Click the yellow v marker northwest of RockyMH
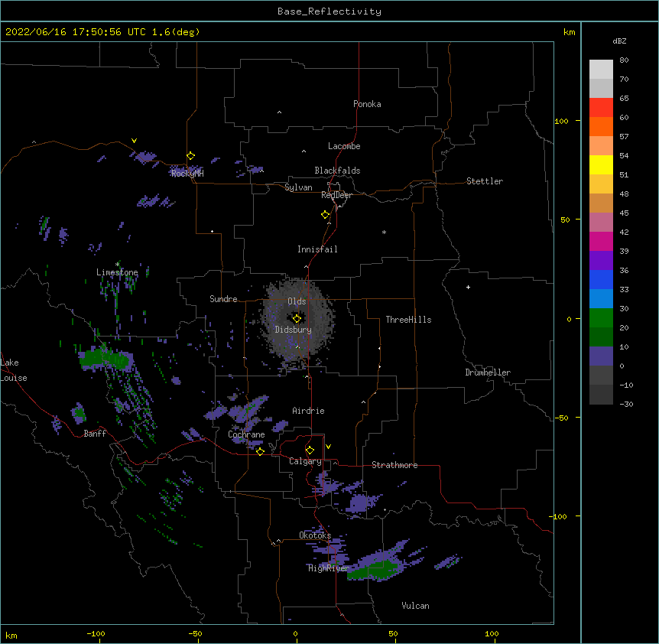The image size is (659, 644). click(134, 141)
